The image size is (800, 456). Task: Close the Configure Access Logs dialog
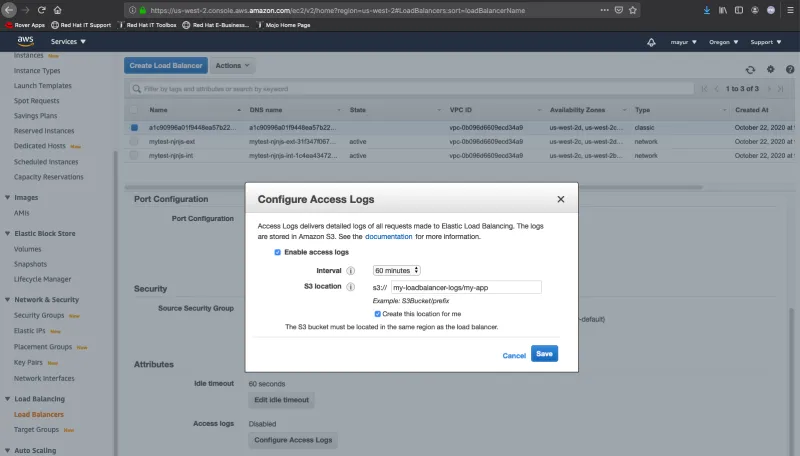[x=561, y=199]
